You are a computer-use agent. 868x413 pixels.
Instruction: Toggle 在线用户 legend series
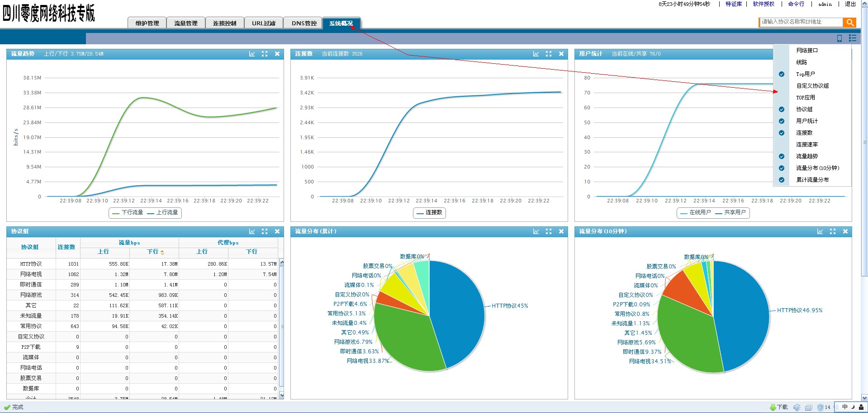pyautogui.click(x=696, y=213)
